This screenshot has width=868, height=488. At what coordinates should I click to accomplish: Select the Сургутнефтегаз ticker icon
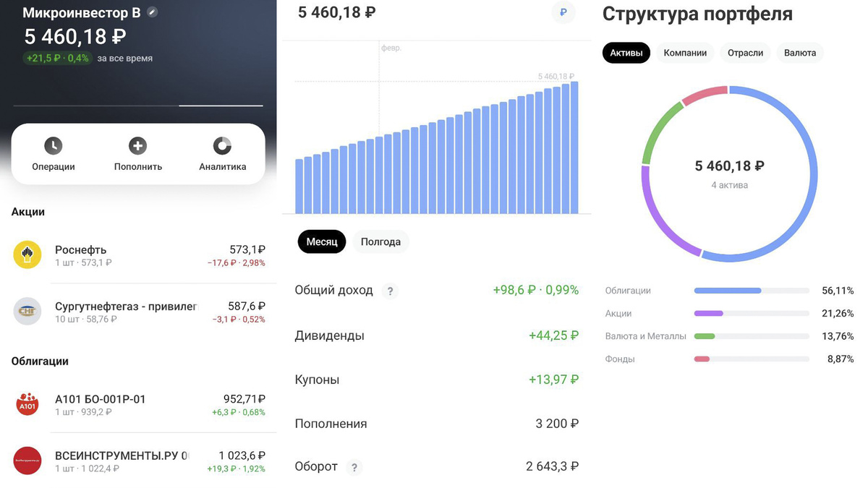(27, 311)
